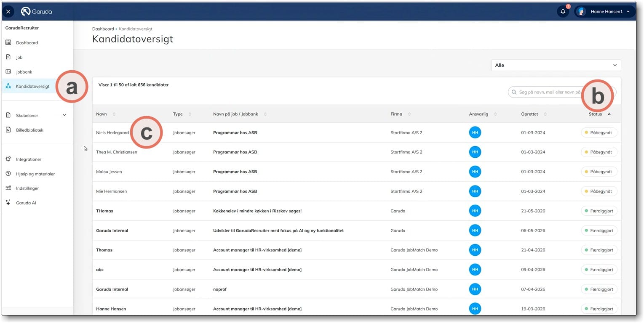The width and height of the screenshot is (644, 323).
Task: Click the HH avatar in THomas row
Action: click(475, 211)
